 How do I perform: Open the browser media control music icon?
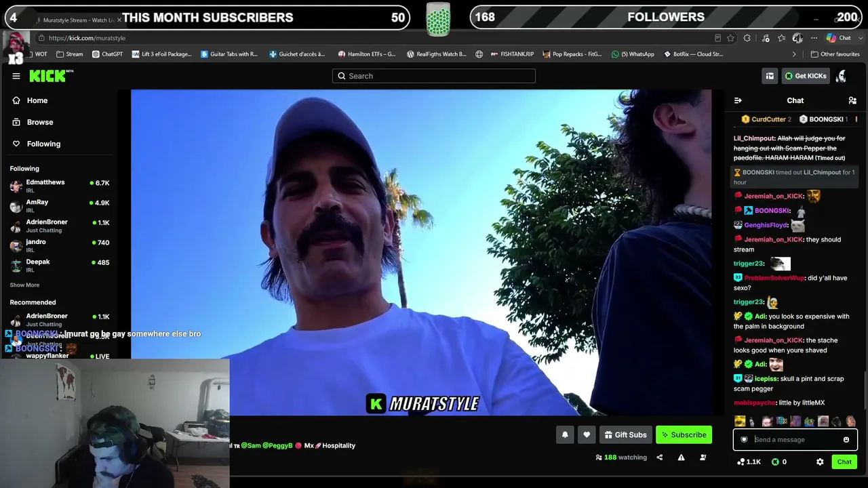[x=766, y=38]
